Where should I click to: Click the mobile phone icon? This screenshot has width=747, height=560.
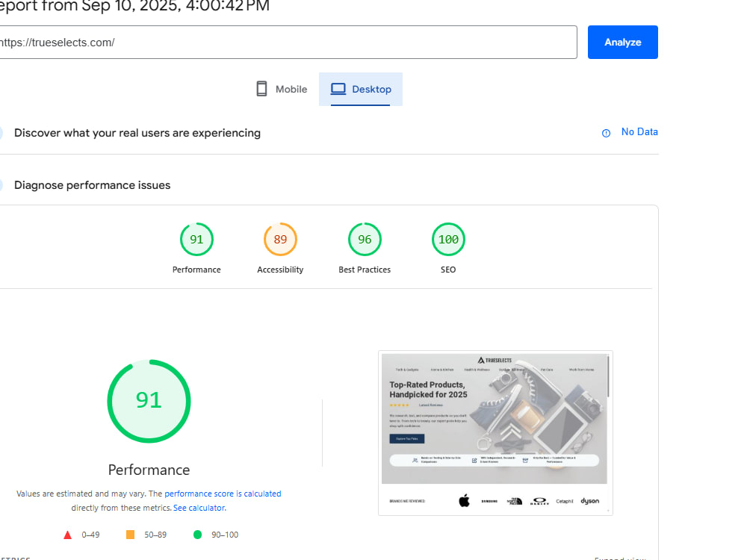pyautogui.click(x=261, y=89)
